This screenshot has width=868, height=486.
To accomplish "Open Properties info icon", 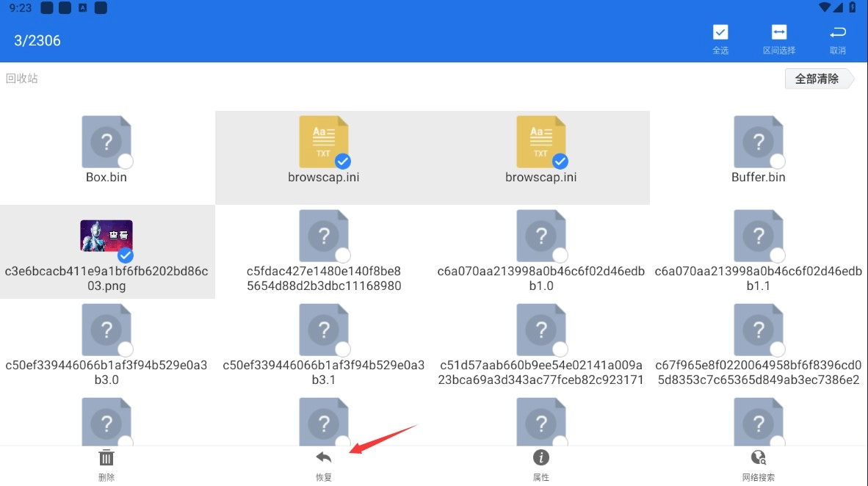I will [x=541, y=459].
